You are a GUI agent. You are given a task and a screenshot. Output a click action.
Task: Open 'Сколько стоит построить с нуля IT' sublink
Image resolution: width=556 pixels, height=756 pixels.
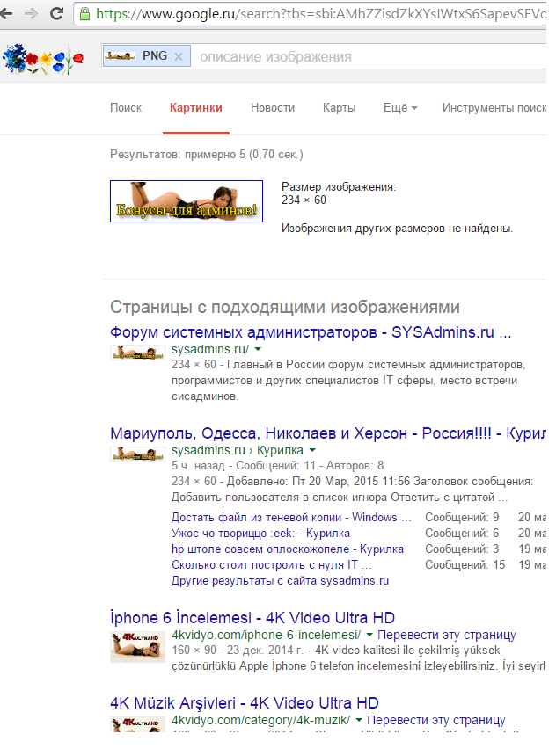pyautogui.click(x=271, y=565)
